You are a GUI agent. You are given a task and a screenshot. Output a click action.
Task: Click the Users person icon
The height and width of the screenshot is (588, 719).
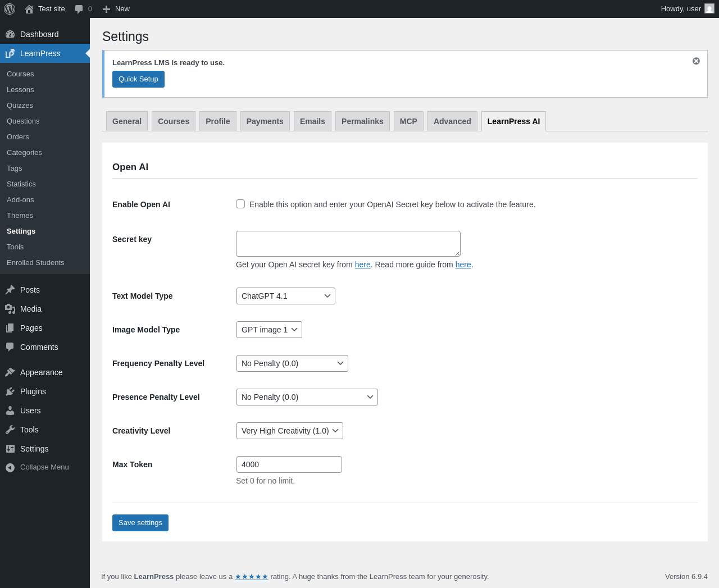click(10, 411)
